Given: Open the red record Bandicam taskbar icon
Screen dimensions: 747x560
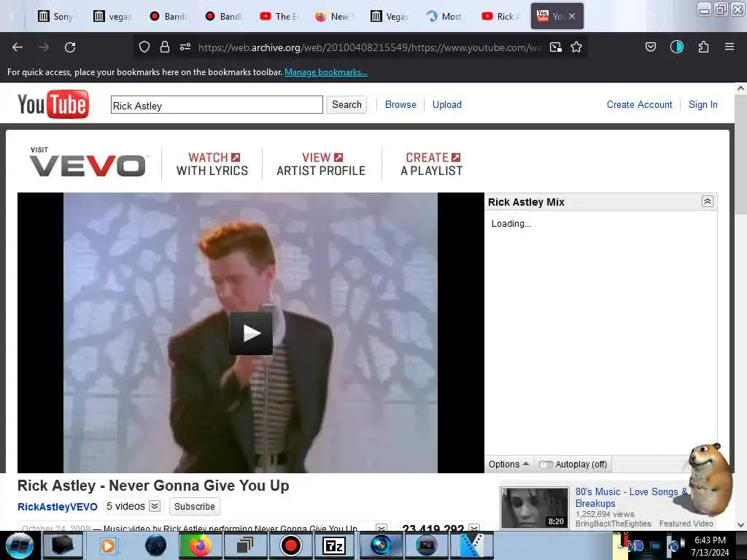Looking at the screenshot, I should [290, 545].
